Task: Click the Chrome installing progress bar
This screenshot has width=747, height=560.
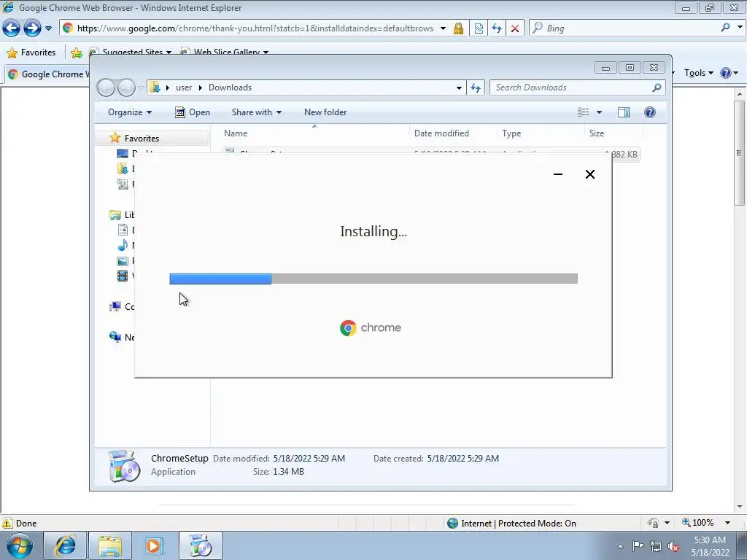Action: [x=373, y=279]
